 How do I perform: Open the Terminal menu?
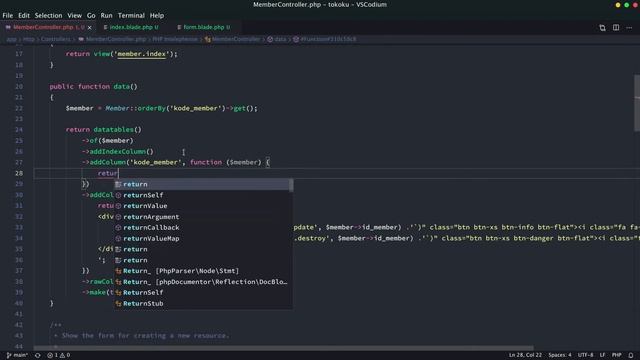click(x=131, y=16)
